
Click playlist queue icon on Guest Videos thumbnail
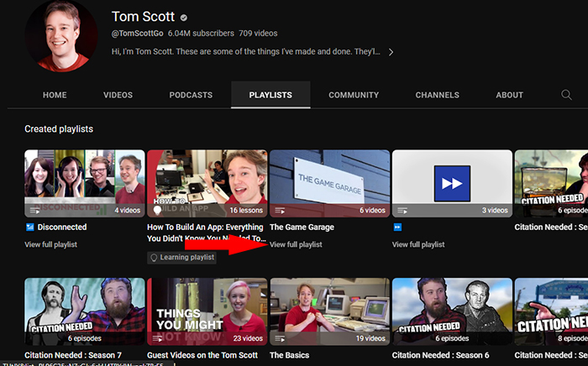pos(158,338)
